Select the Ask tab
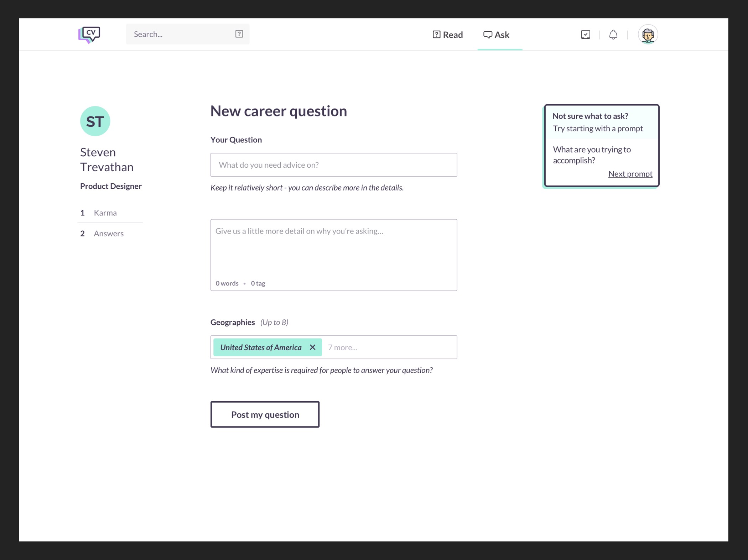 [x=497, y=35]
